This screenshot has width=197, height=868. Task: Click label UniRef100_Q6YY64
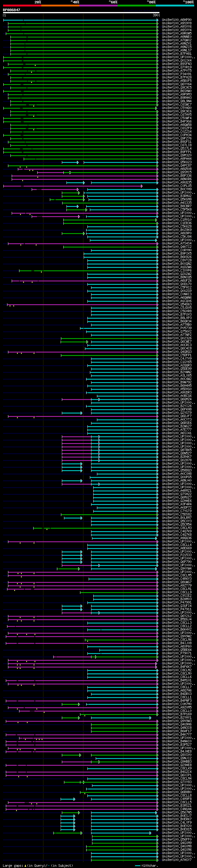(177, 84)
